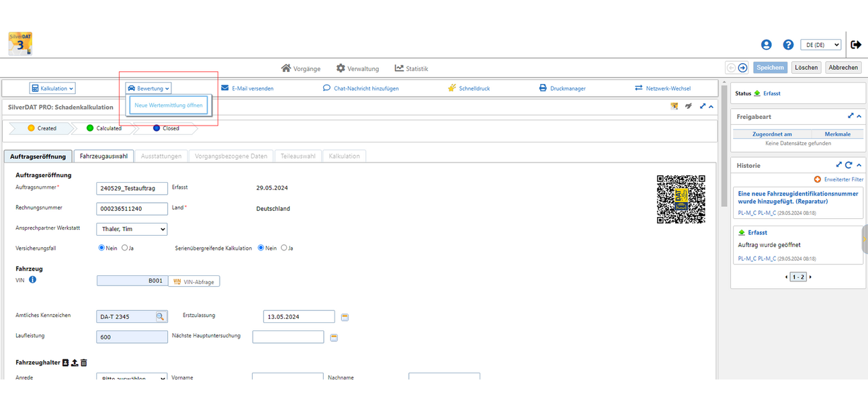Open the user account profile icon

767,45
